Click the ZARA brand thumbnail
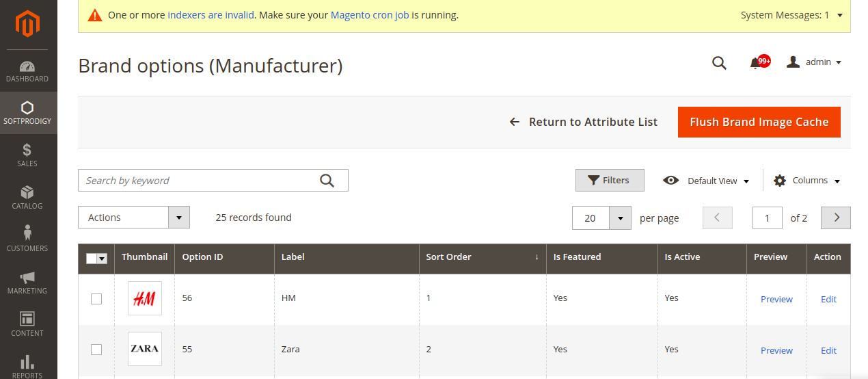 145,349
